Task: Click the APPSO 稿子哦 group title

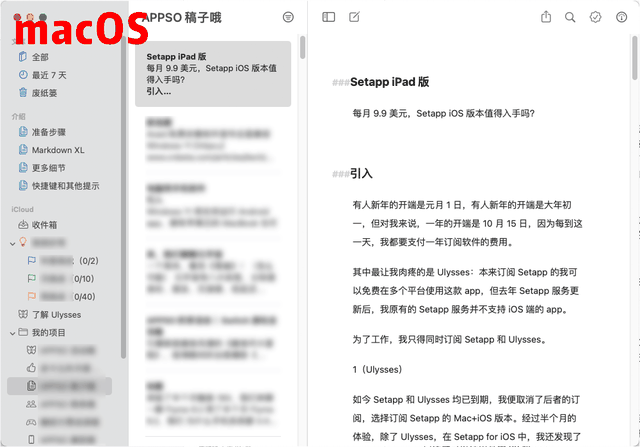Action: (182, 18)
